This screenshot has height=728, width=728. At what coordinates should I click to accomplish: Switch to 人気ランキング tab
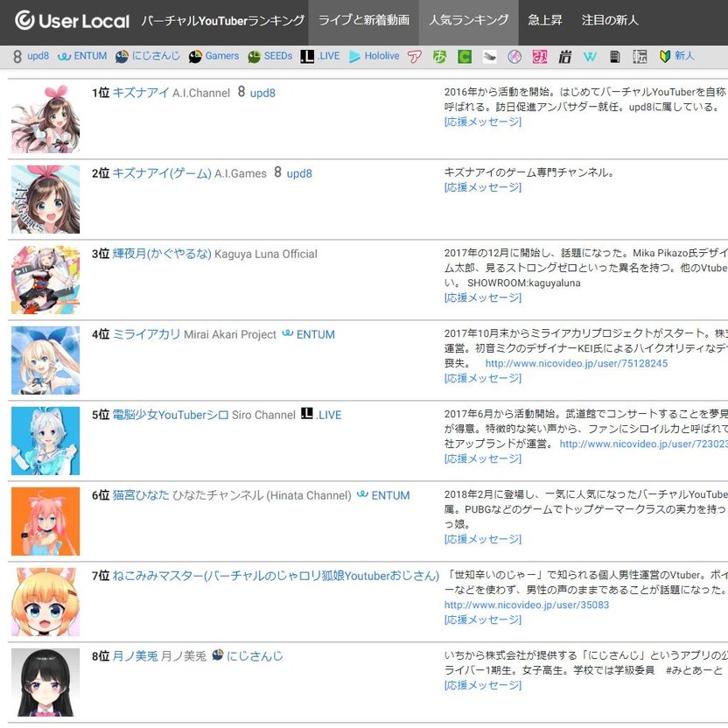(x=468, y=20)
